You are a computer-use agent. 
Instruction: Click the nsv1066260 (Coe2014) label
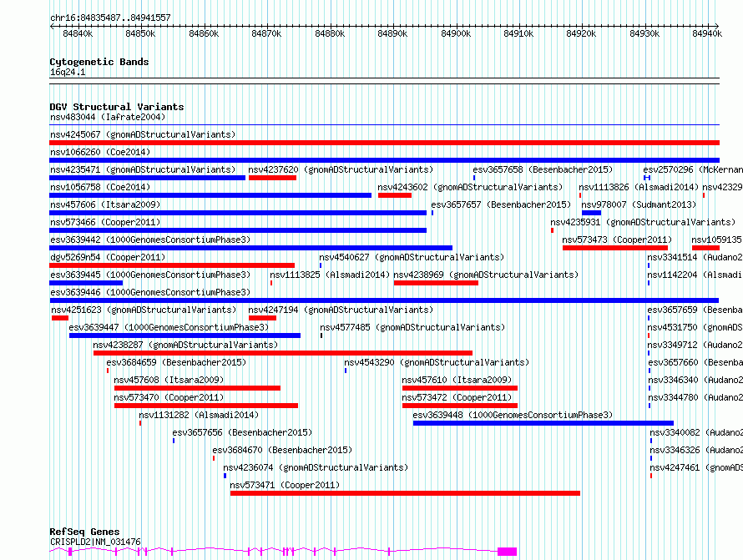100,152
